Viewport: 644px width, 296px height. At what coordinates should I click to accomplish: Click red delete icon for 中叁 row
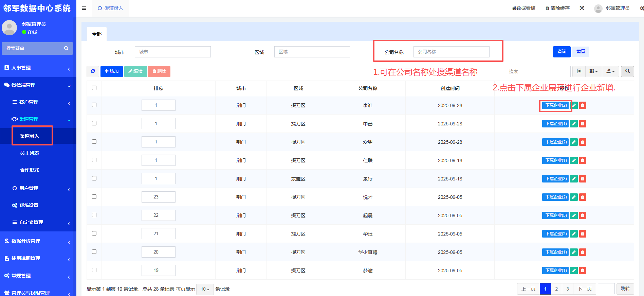583,124
